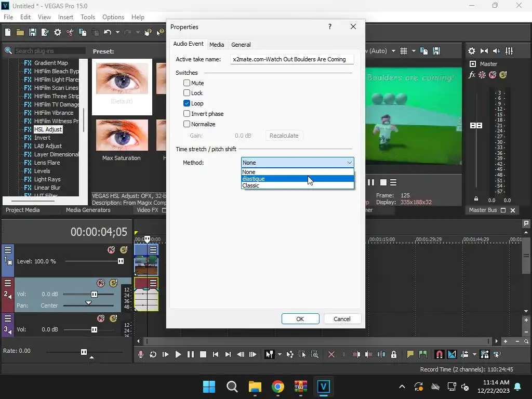The image size is (532, 399).
Task: Open project properties gear icon in toolbar
Action: click(58, 32)
